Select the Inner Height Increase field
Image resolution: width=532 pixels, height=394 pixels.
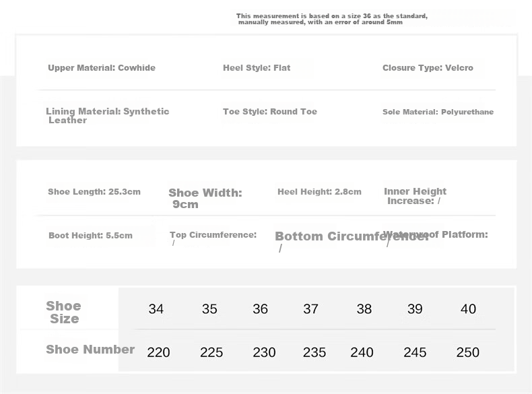415,196
